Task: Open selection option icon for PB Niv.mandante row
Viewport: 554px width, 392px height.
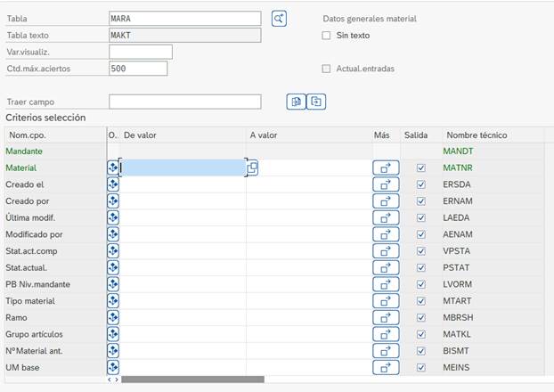Action: coord(113,284)
